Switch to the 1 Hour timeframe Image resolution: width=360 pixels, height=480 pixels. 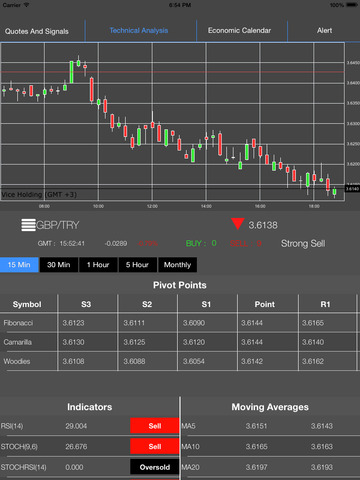tap(98, 265)
